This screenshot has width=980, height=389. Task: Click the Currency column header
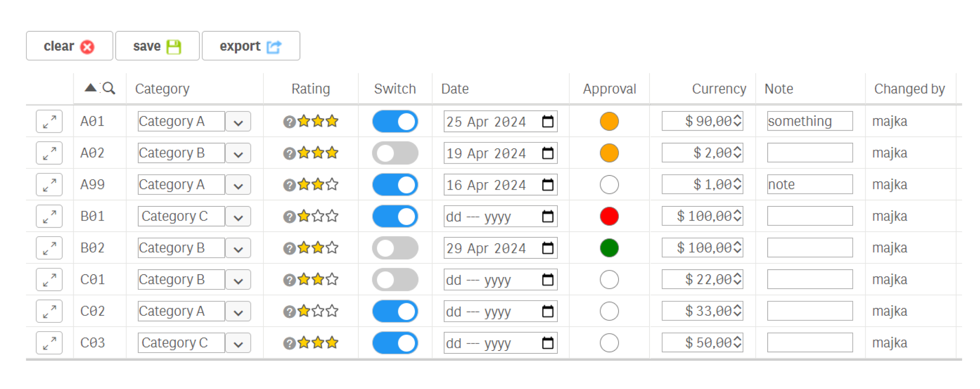point(719,89)
